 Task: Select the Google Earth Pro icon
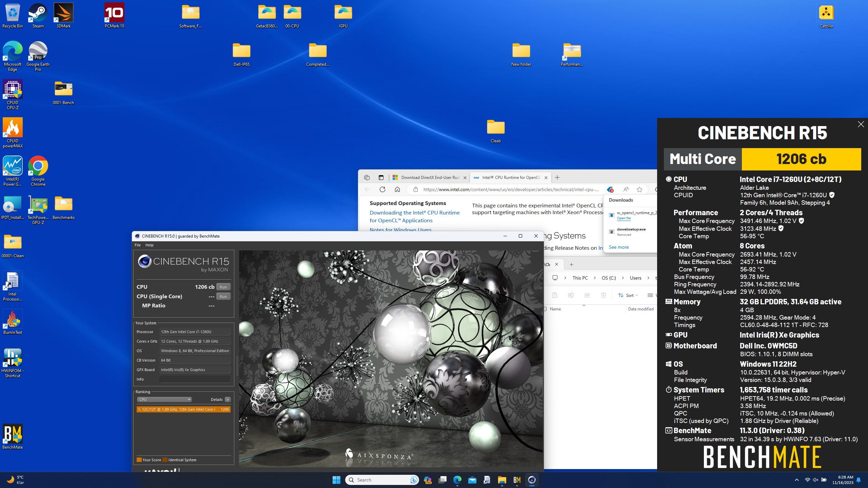point(38,56)
